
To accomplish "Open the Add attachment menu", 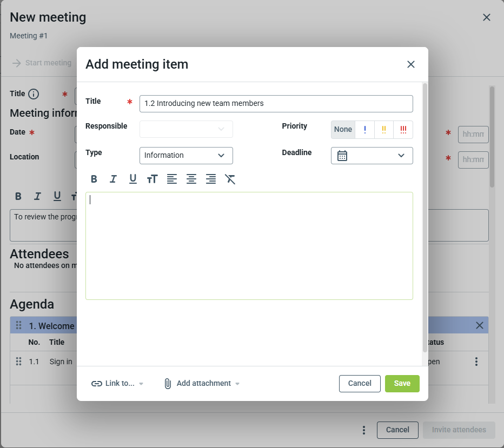I will [202, 384].
